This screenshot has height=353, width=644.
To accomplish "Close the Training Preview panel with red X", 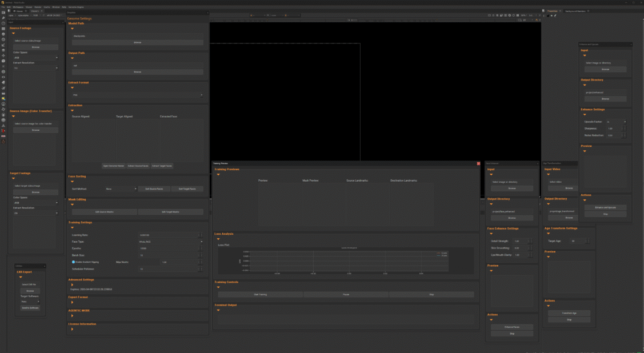I will pos(478,163).
